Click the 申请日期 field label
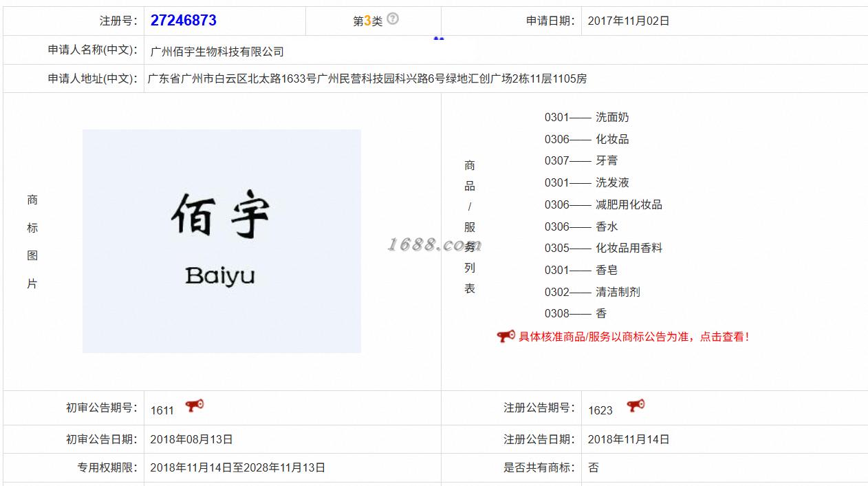 550,21
